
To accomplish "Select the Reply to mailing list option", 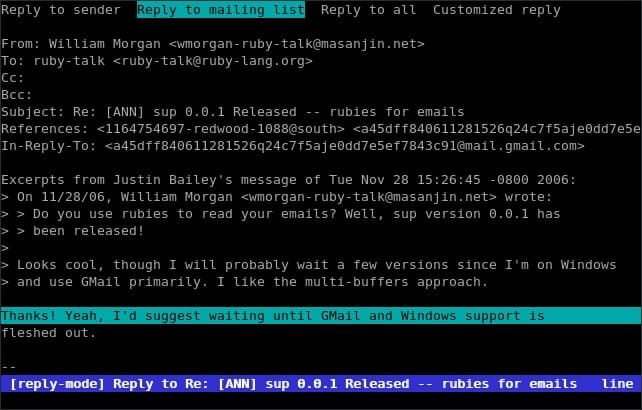I will pyautogui.click(x=221, y=10).
